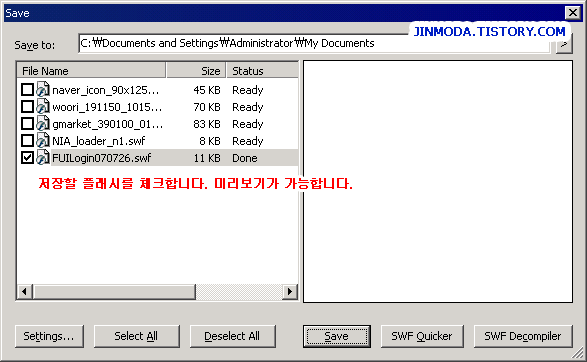Select the NIA_loader_n1.swf file name
The image size is (587, 362).
99,141
